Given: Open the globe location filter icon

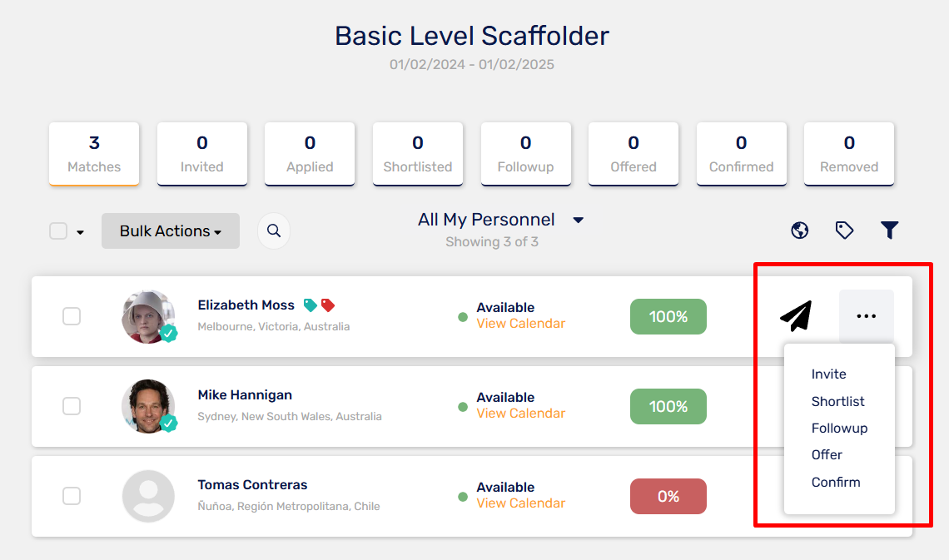Looking at the screenshot, I should [x=799, y=230].
